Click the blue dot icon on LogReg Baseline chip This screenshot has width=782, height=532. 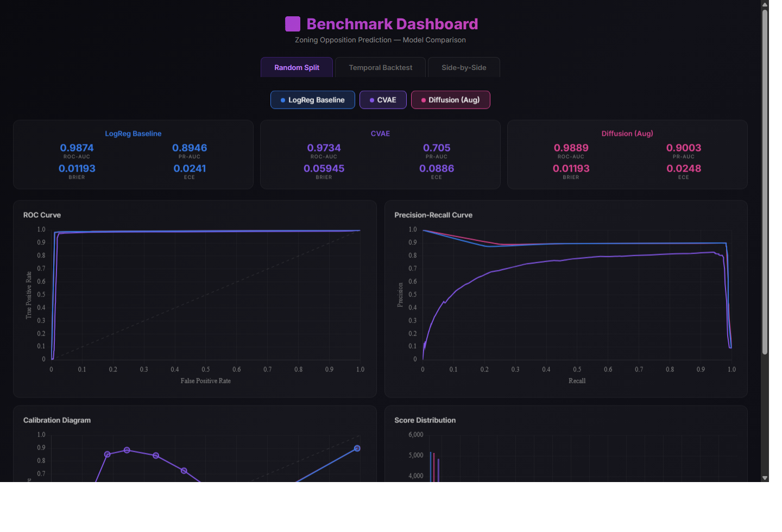coord(282,99)
